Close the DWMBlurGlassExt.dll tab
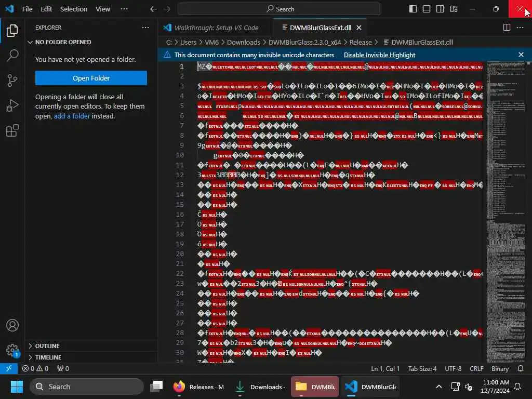Image resolution: width=532 pixels, height=399 pixels. click(x=359, y=28)
